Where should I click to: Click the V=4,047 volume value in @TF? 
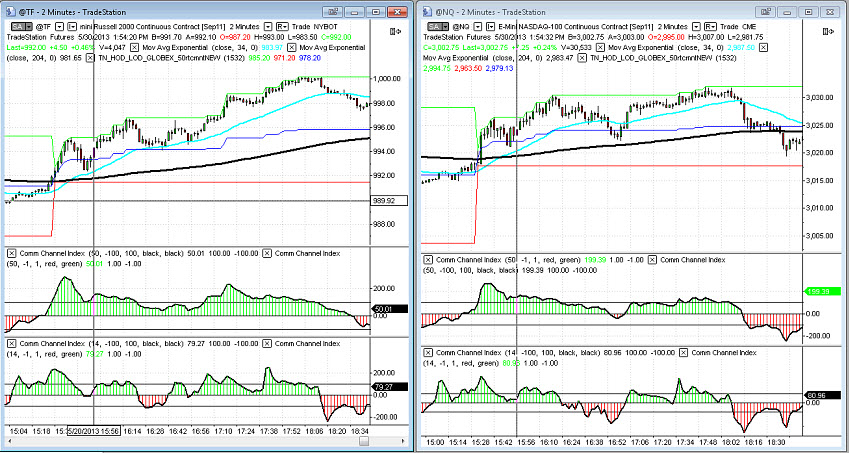(x=112, y=48)
